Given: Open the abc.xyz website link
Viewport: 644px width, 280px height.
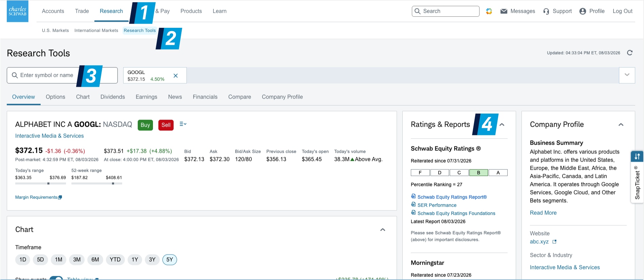Looking at the screenshot, I should [539, 242].
